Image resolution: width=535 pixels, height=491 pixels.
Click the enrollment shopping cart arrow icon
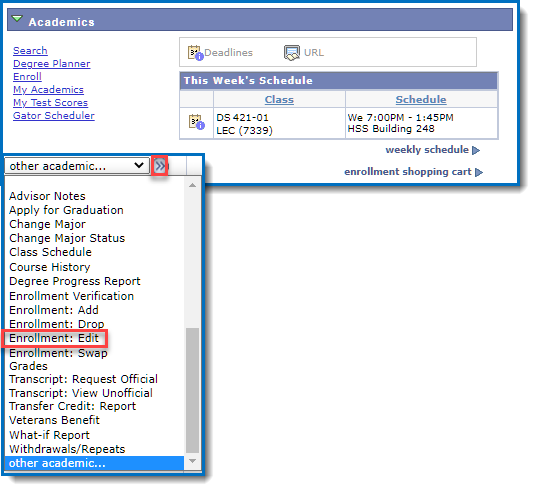click(x=479, y=172)
